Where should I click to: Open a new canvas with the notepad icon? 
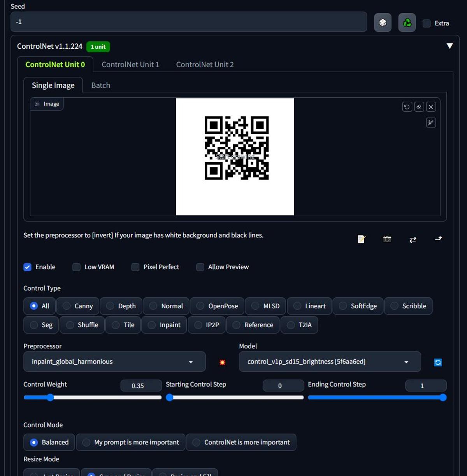[361, 239]
